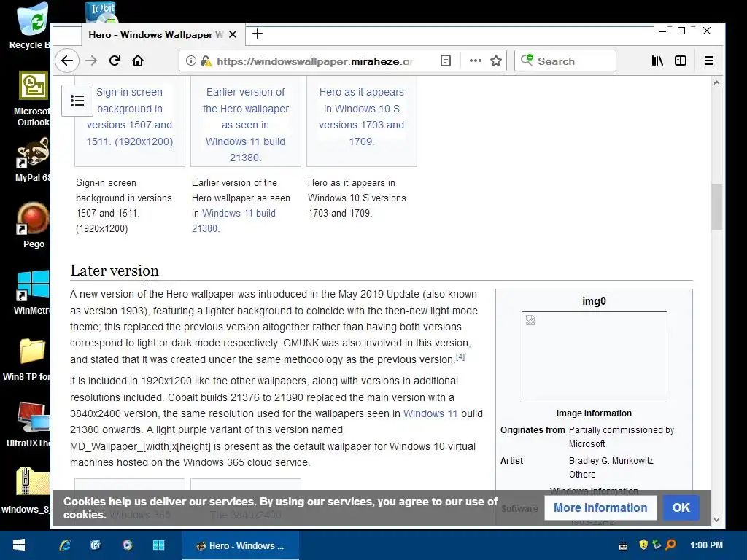Open Pego desktop shortcut
The image size is (747, 560).
(x=34, y=225)
